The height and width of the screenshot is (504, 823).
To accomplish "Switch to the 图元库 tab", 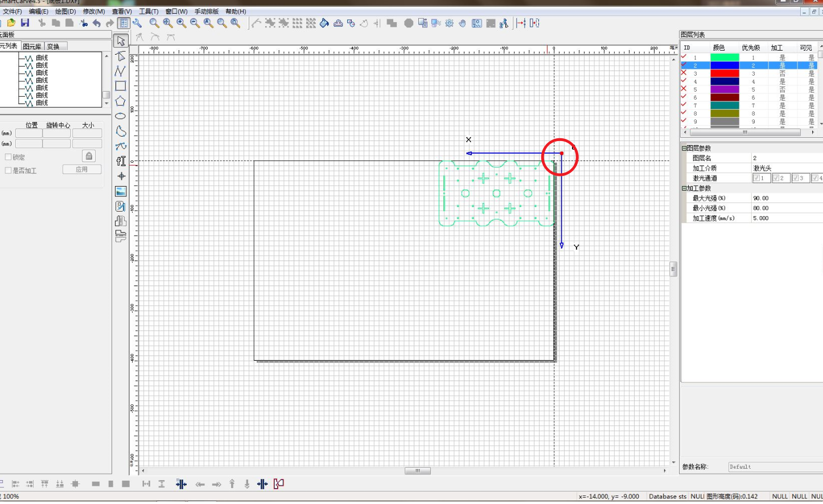I will [x=32, y=46].
